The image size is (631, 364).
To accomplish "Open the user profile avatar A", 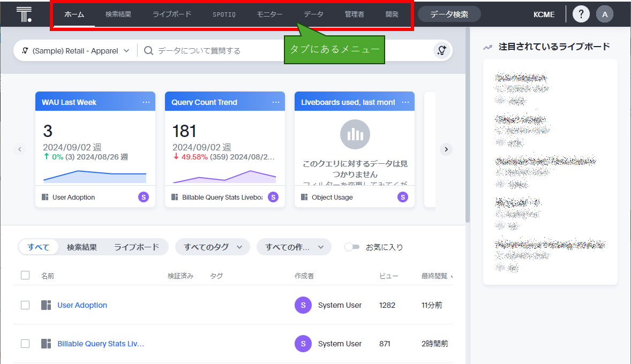I will point(605,14).
